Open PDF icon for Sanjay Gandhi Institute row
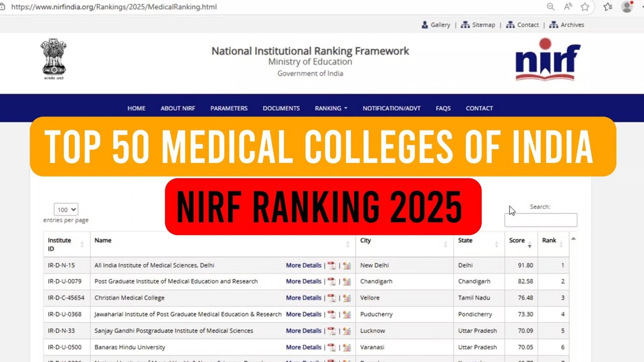The height and width of the screenshot is (362, 644). [x=332, y=331]
